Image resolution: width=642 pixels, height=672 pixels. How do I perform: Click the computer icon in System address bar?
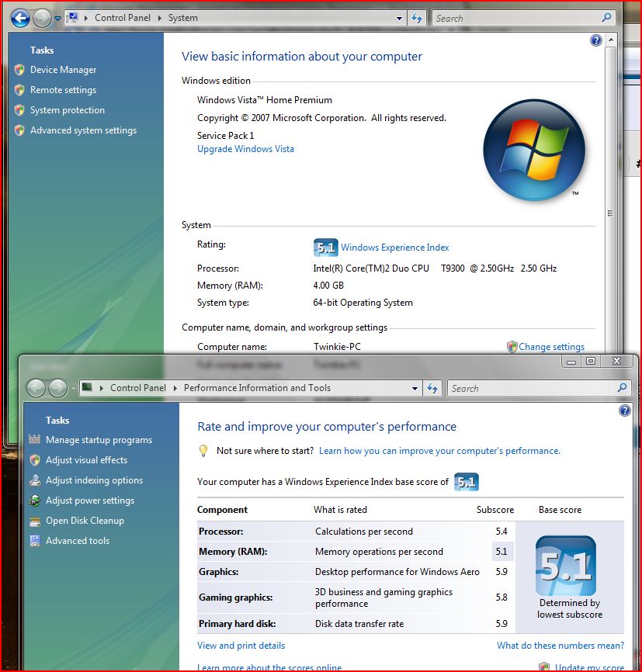73,18
